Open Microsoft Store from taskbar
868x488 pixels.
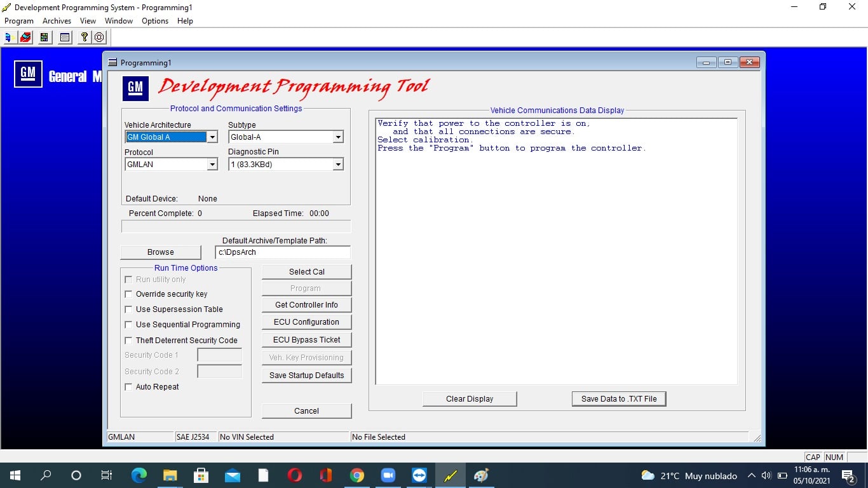pyautogui.click(x=201, y=475)
